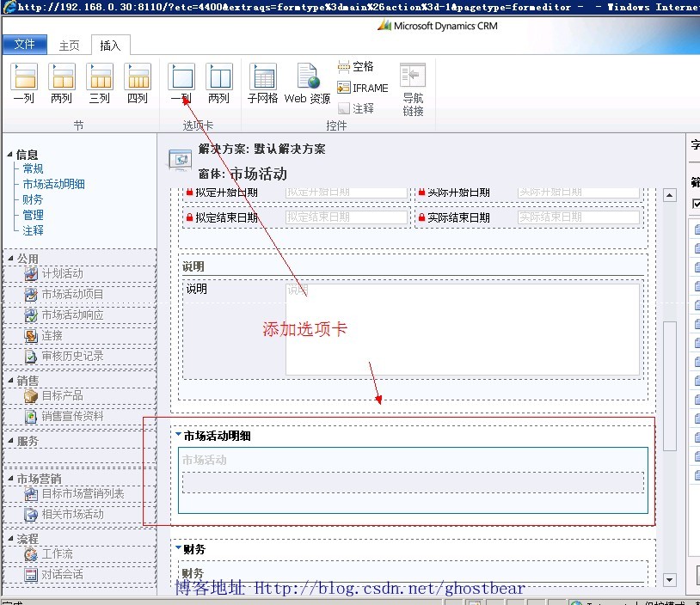This screenshot has width=700, height=605.
Task: Select the 说明 section header
Action: tap(193, 266)
